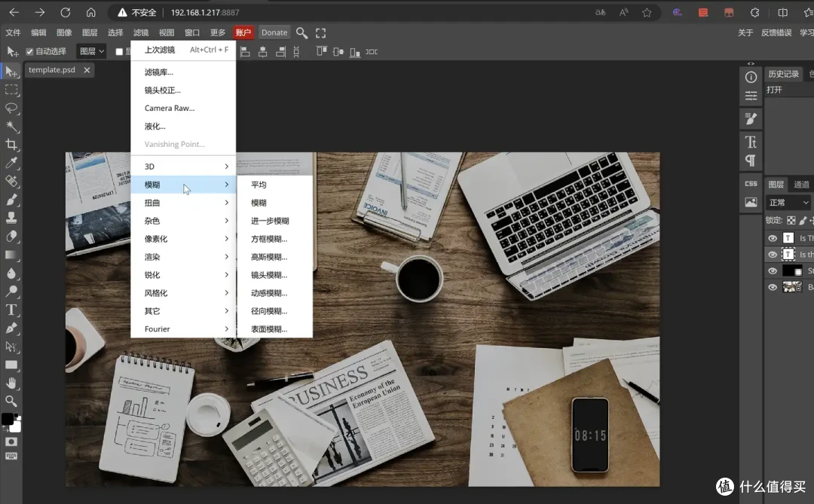Open the 关于 link

(x=745, y=32)
